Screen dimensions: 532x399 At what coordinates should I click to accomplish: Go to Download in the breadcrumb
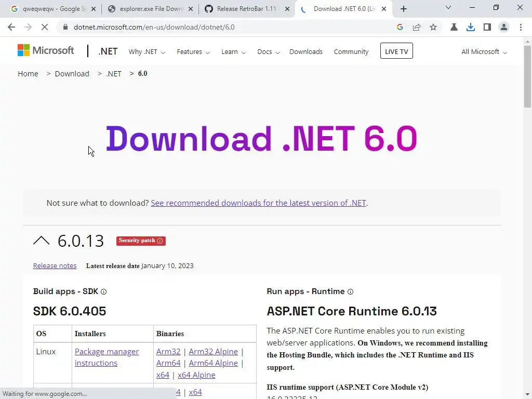pos(72,74)
